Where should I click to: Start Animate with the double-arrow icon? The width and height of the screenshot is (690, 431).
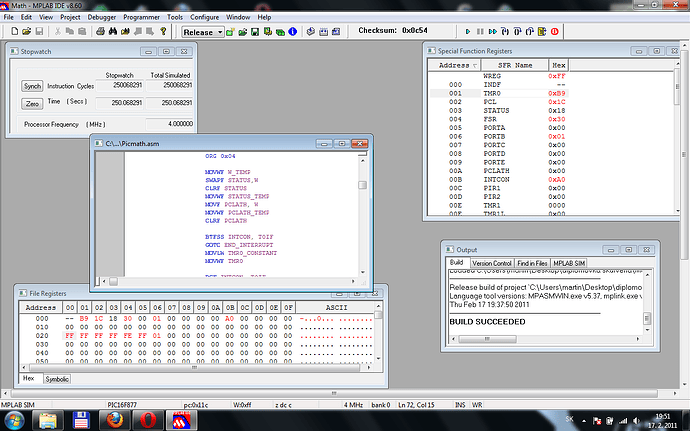[493, 31]
